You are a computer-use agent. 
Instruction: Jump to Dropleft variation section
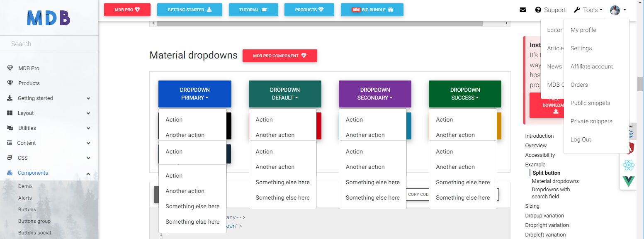[545, 234]
